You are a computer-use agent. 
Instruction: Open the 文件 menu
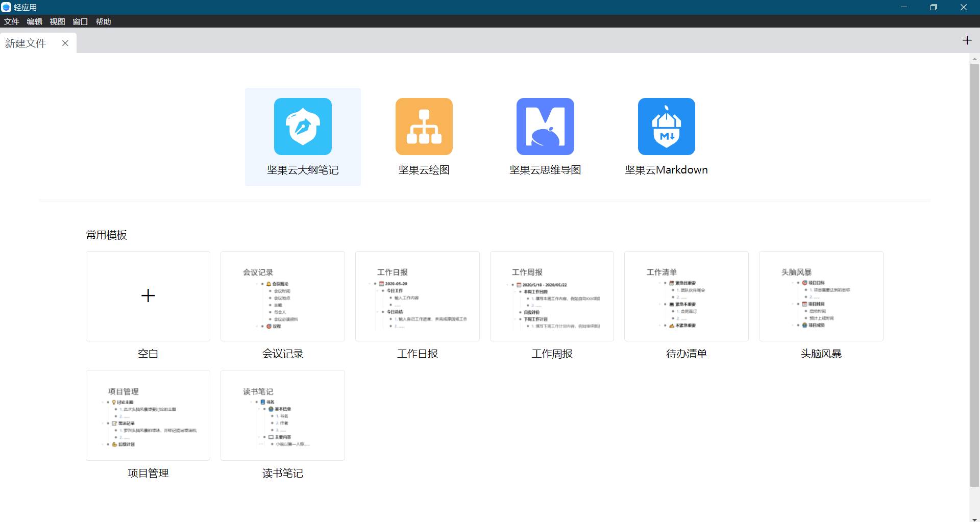pos(11,21)
